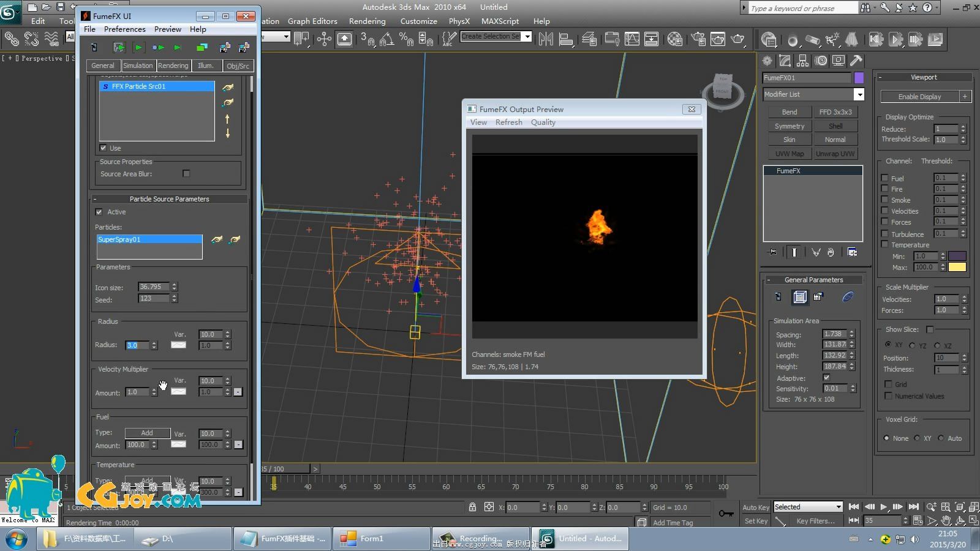Image resolution: width=980 pixels, height=551 pixels.
Task: Click the Enable Display button
Action: (919, 97)
